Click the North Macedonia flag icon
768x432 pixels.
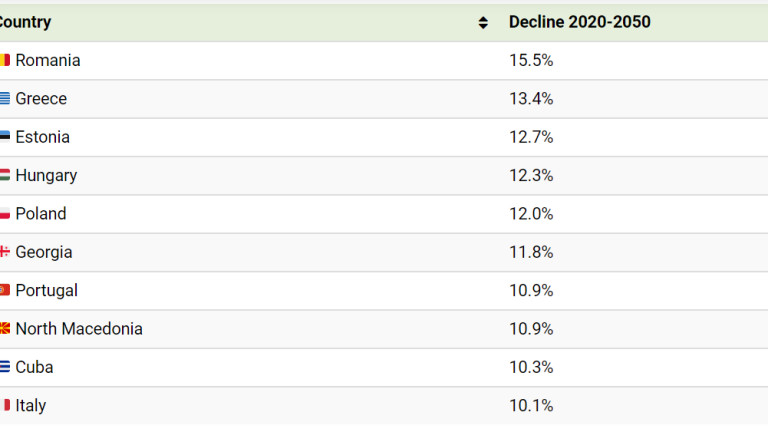click(5, 329)
